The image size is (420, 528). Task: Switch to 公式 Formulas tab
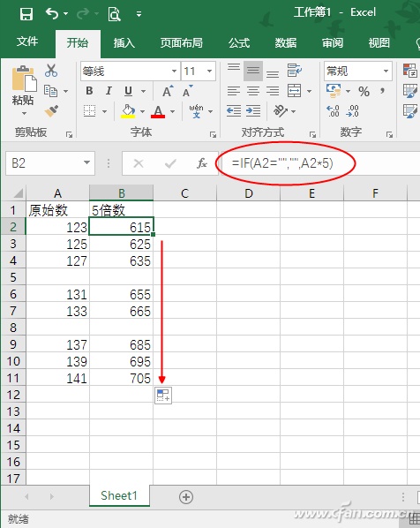[x=239, y=42]
